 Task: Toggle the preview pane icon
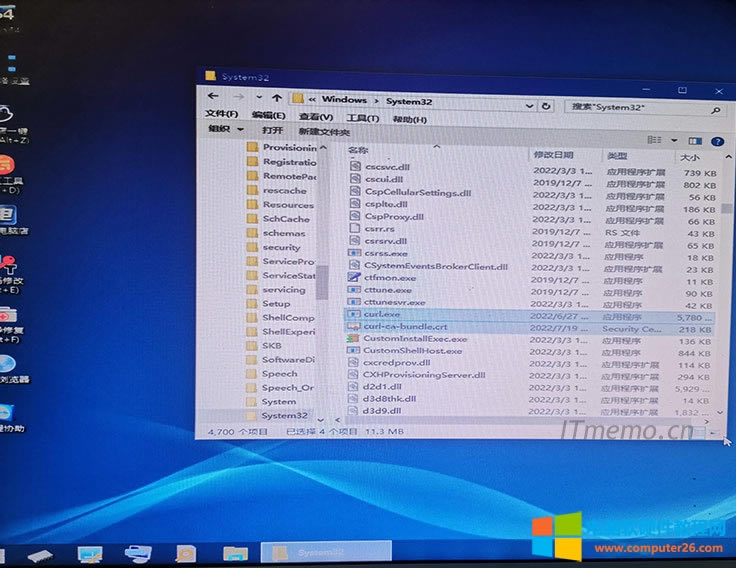pos(695,141)
